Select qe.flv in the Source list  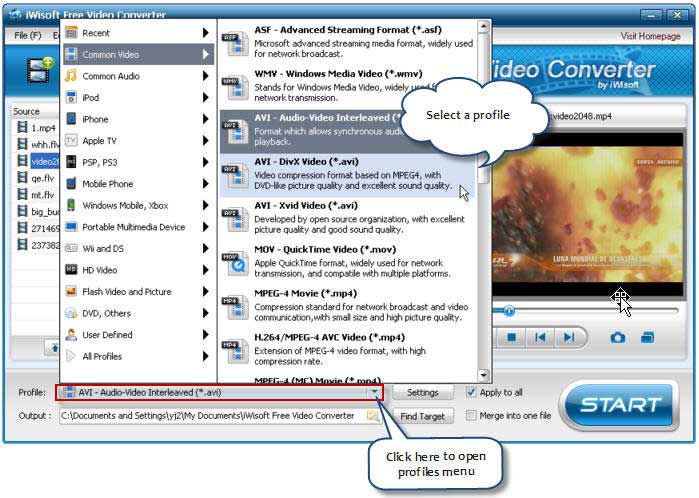(x=43, y=178)
